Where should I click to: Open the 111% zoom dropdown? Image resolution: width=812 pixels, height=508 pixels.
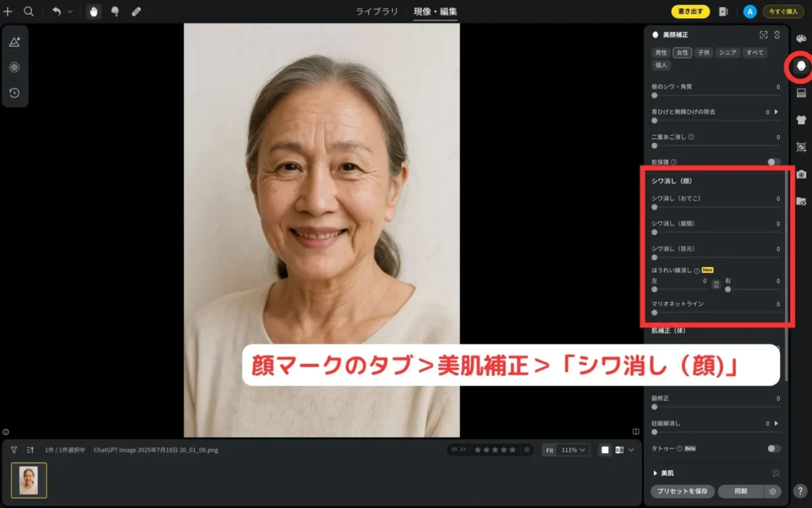tap(574, 450)
